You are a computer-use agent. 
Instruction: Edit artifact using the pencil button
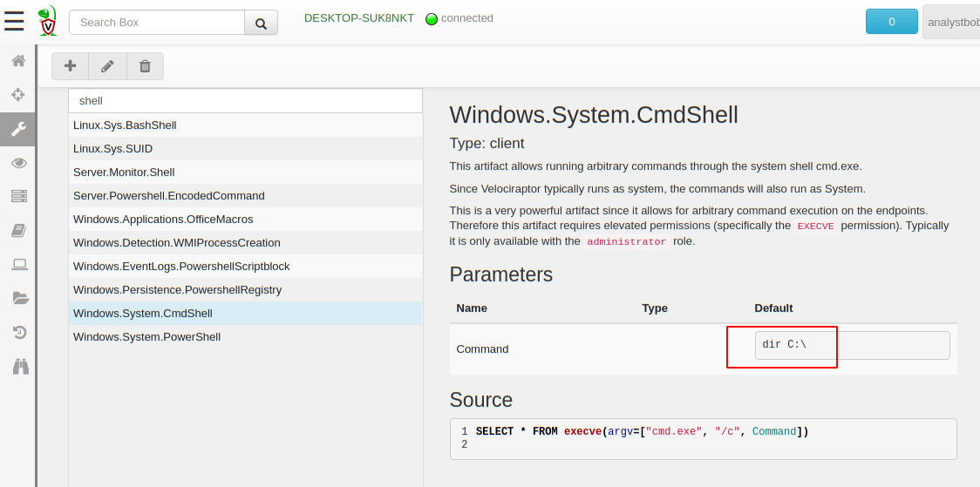click(x=107, y=66)
